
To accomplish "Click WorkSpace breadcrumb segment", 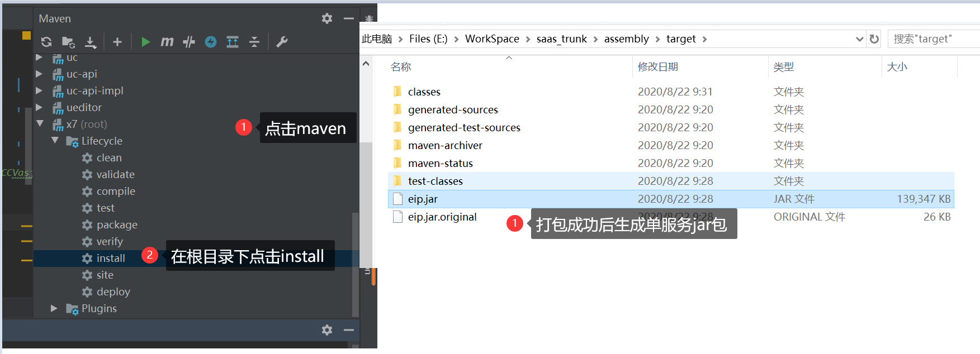I will (x=492, y=39).
